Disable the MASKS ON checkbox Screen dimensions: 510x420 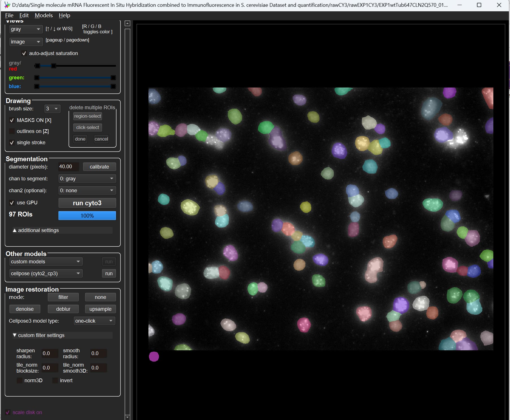point(12,120)
